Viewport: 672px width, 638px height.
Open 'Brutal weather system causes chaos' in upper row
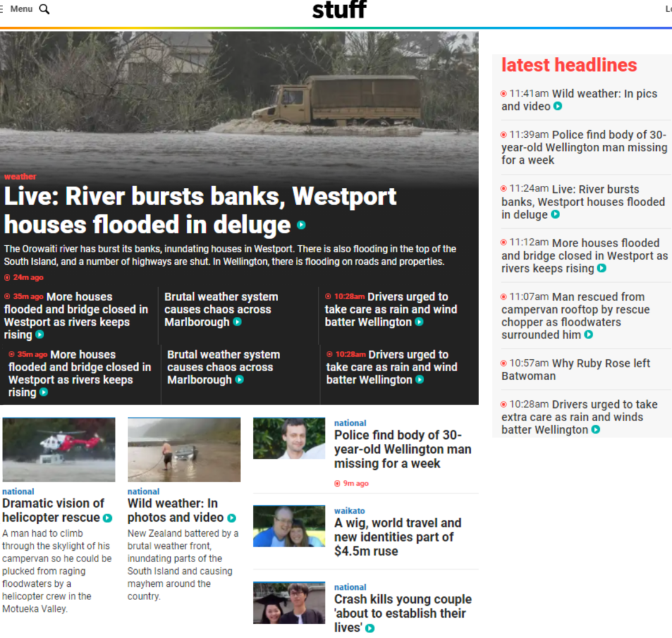(221, 309)
